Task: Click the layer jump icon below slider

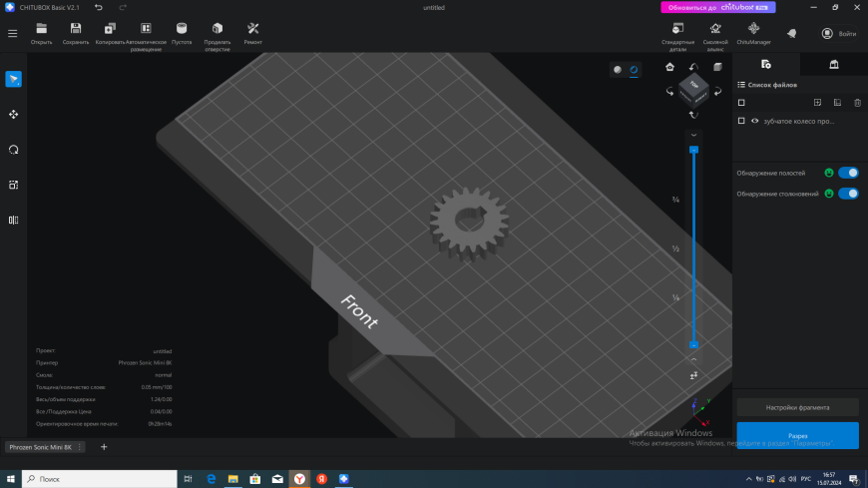Action: (x=693, y=376)
